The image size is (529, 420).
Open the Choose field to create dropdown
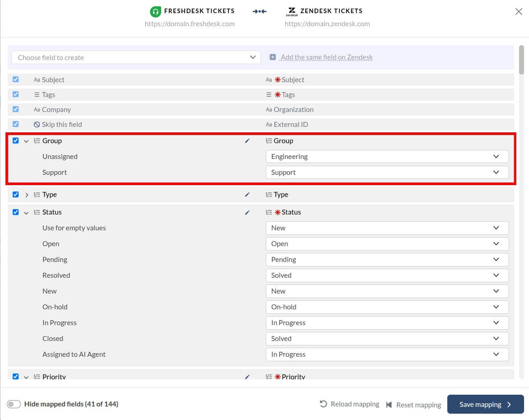(136, 57)
